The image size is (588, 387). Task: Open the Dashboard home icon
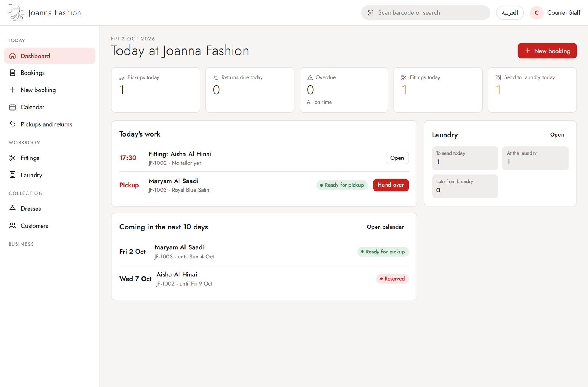[12, 56]
